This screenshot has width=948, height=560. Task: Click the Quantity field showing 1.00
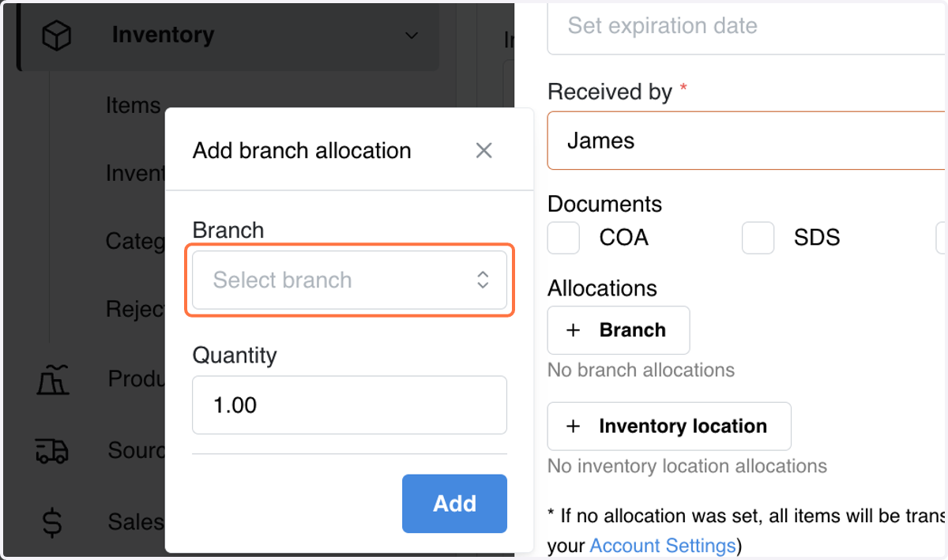[349, 405]
